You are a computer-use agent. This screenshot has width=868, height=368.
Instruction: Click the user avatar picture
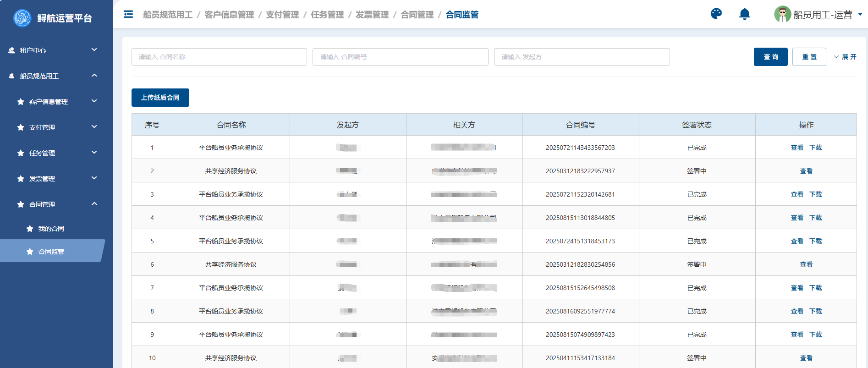(x=782, y=14)
